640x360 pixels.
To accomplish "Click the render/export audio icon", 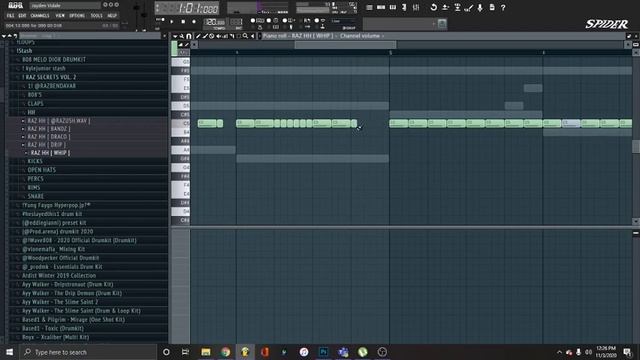I will 457,7.
